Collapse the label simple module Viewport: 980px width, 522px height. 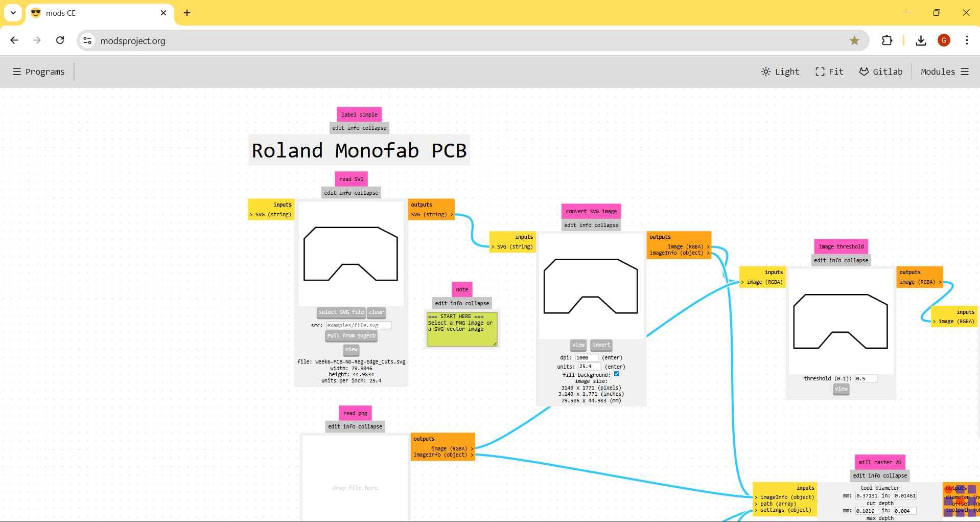click(375, 128)
